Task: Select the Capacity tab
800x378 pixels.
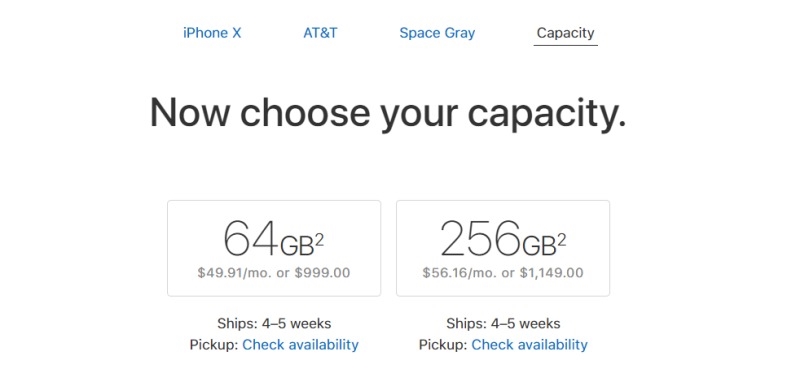Action: (x=565, y=34)
